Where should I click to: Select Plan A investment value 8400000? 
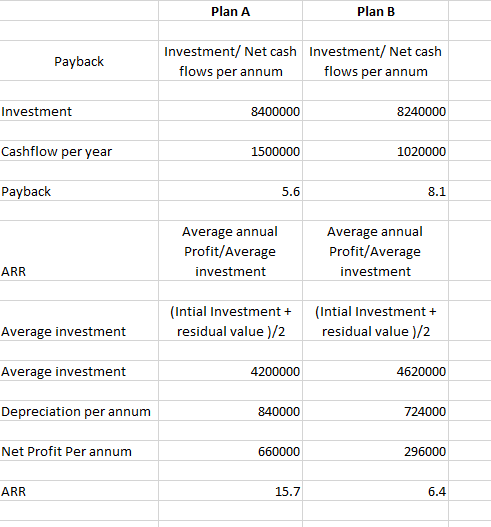tap(231, 111)
